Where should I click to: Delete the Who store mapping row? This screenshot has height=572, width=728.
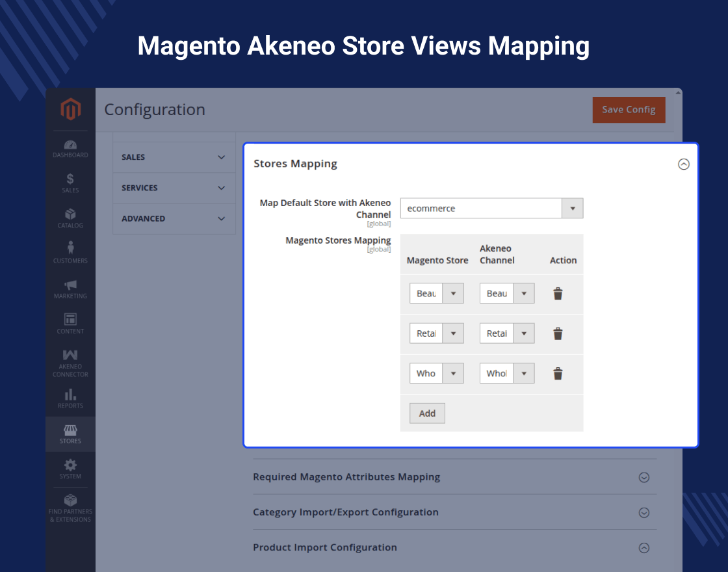(x=558, y=373)
